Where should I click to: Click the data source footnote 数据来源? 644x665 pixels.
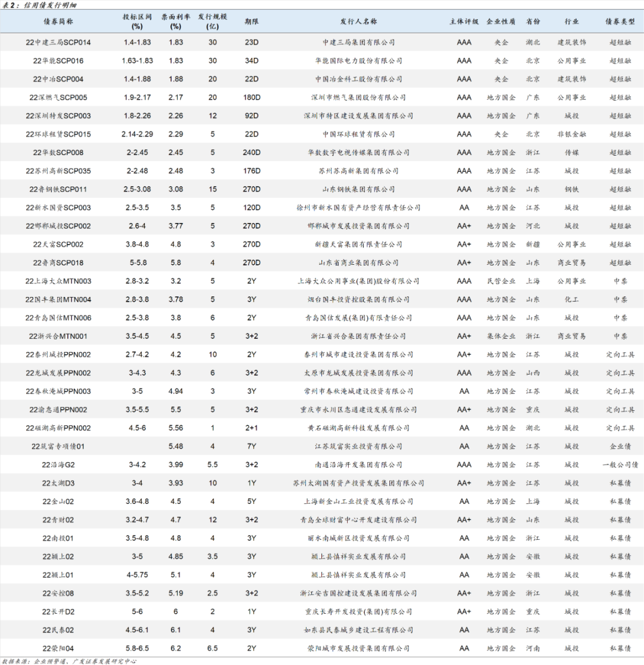point(69,661)
